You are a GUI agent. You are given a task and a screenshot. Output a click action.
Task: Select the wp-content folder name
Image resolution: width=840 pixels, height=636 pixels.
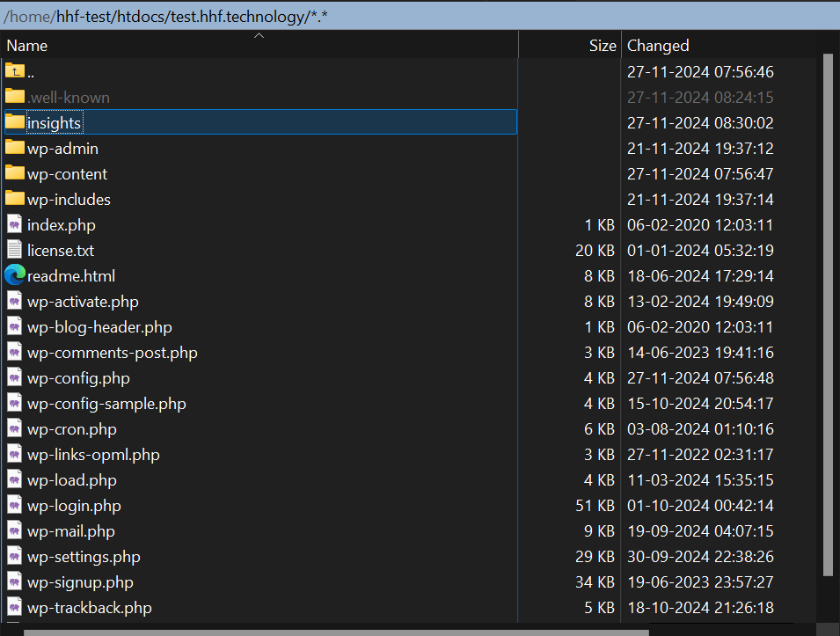pos(67,174)
